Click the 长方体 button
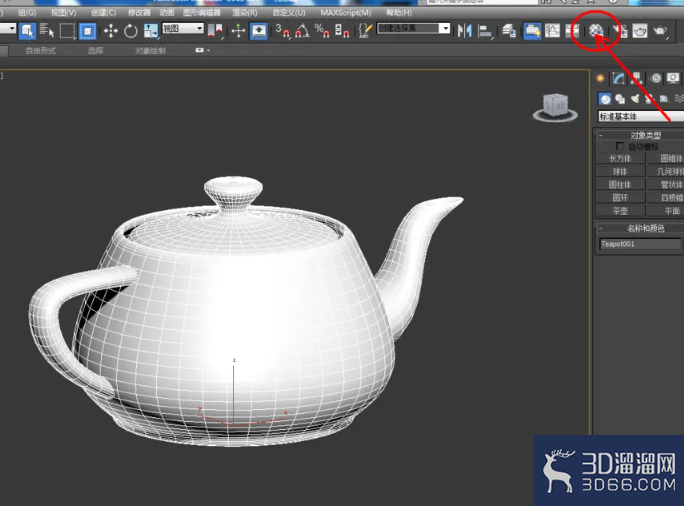The image size is (684, 506). (620, 158)
